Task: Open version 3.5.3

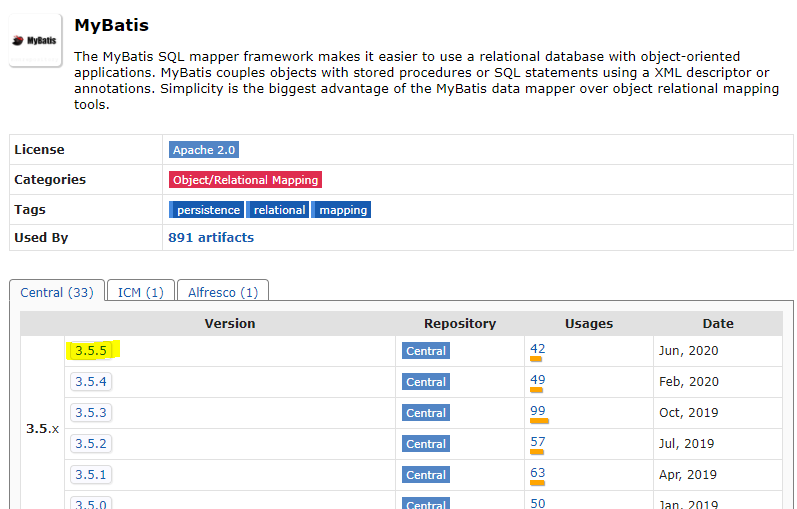Action: [x=91, y=413]
